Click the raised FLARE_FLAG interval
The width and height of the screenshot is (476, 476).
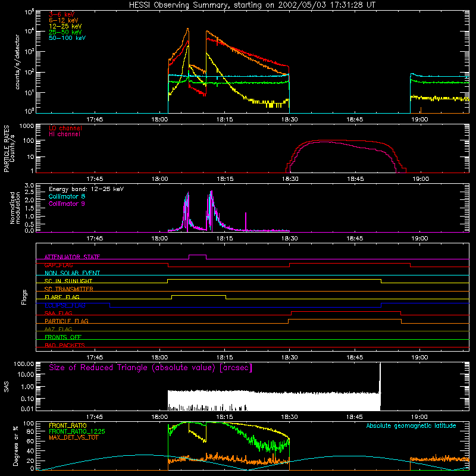(199, 295)
